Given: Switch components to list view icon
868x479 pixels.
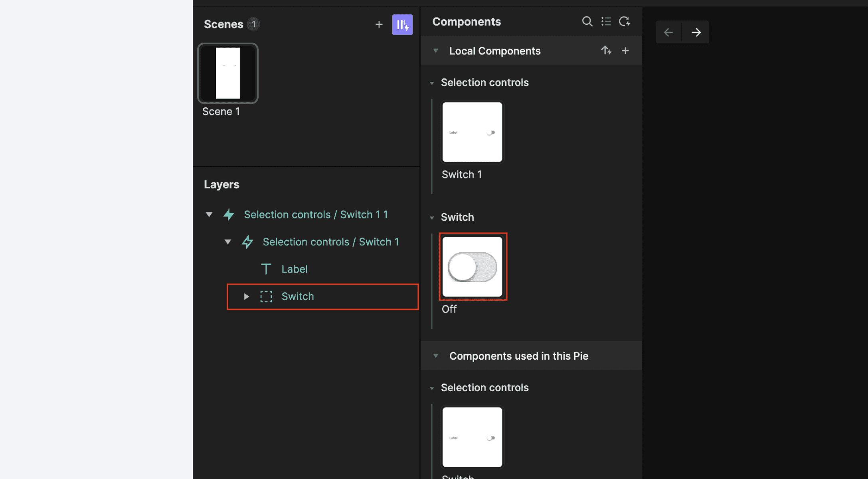Looking at the screenshot, I should point(606,21).
